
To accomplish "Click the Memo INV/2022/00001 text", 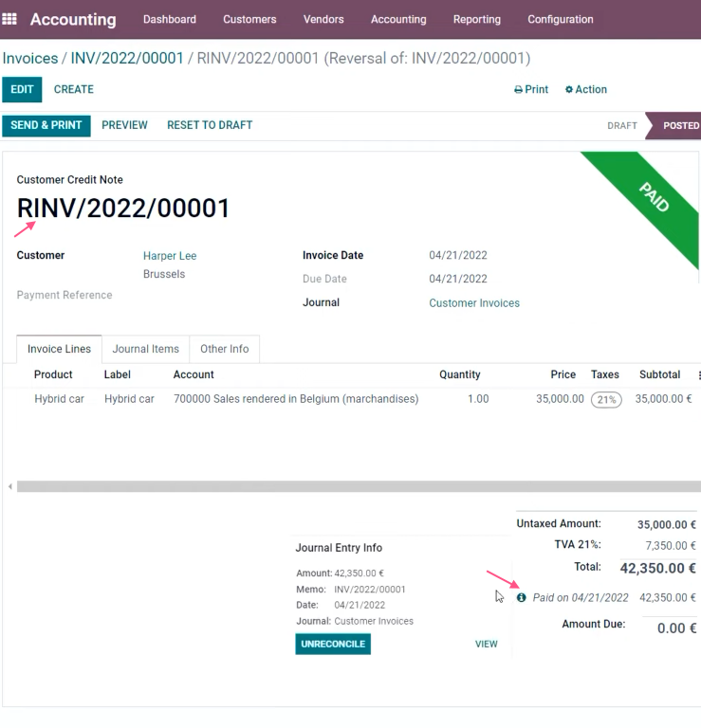I will coord(370,590).
